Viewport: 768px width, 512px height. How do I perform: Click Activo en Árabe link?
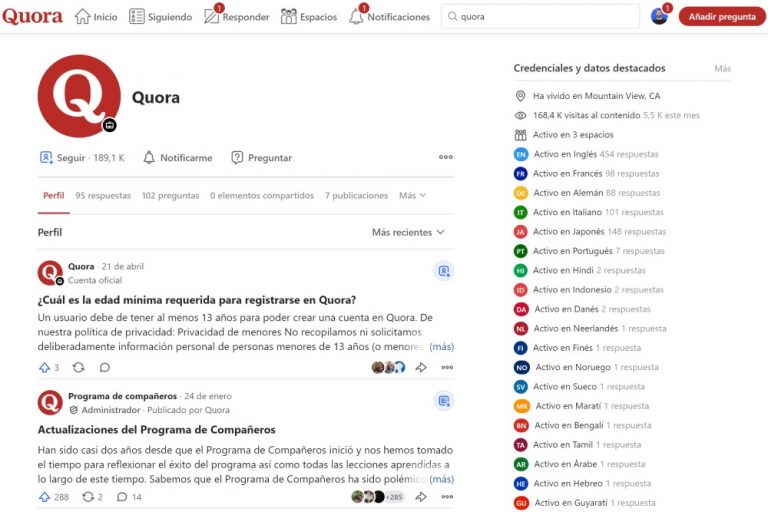coord(565,464)
